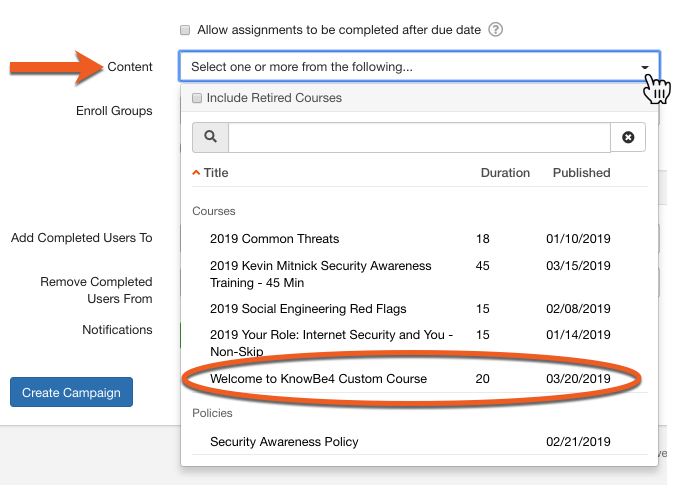This screenshot has width=681, height=485.
Task: Check Include Retired Courses
Action: (197, 98)
